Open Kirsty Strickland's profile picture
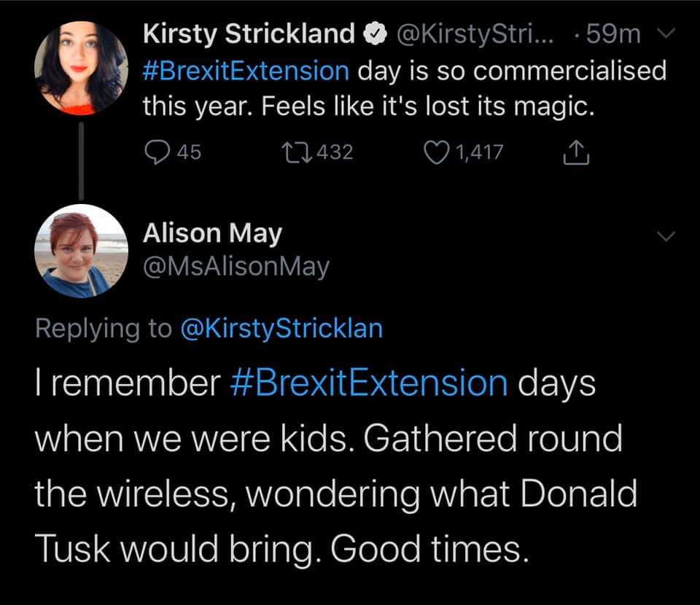Viewport: 700px width, 605px height. point(81,69)
